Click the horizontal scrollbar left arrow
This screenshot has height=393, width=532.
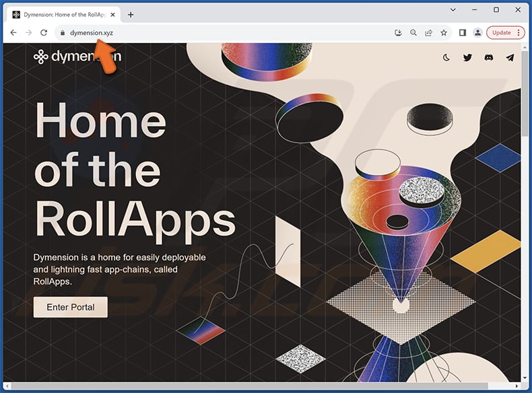(x=7, y=386)
